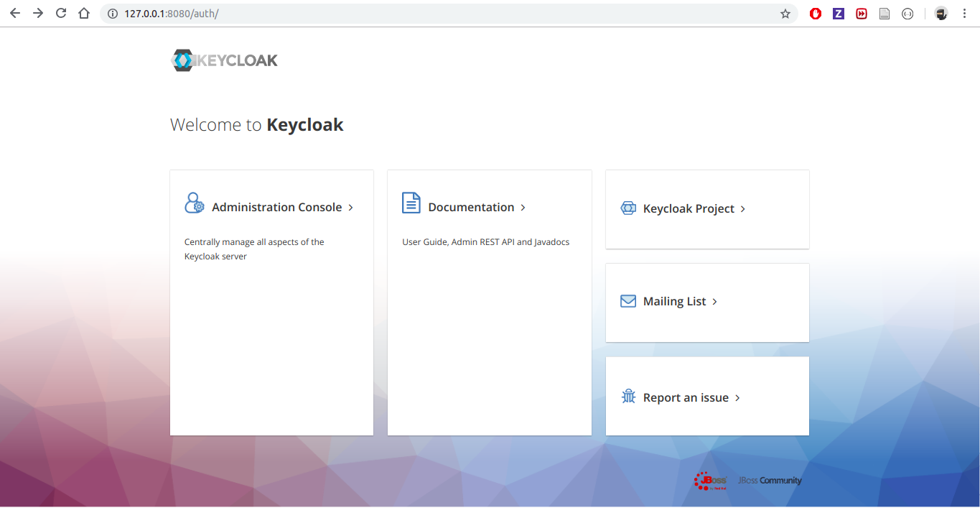The image size is (980, 508).
Task: Click chevron next to Documentation
Action: [x=523, y=208]
